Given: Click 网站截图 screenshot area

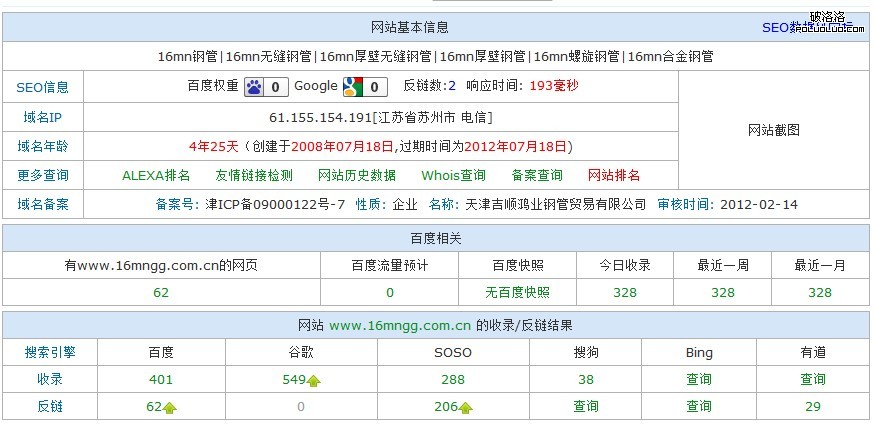Looking at the screenshot, I should pos(774,130).
